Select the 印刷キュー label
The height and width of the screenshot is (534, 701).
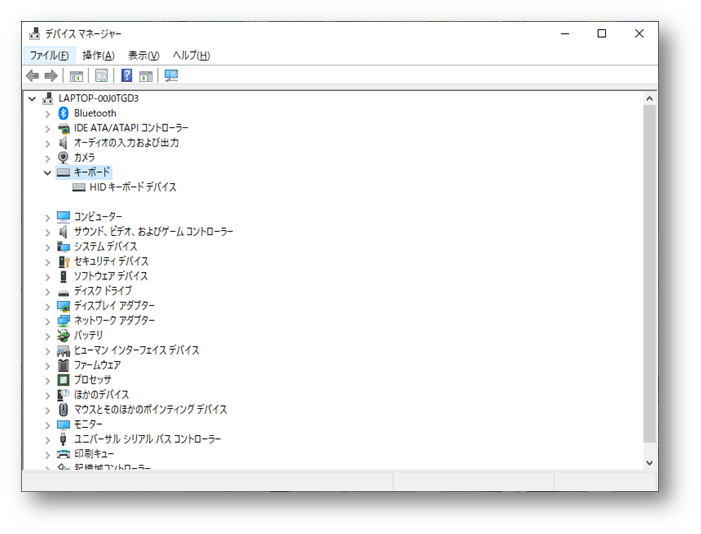[x=93, y=453]
